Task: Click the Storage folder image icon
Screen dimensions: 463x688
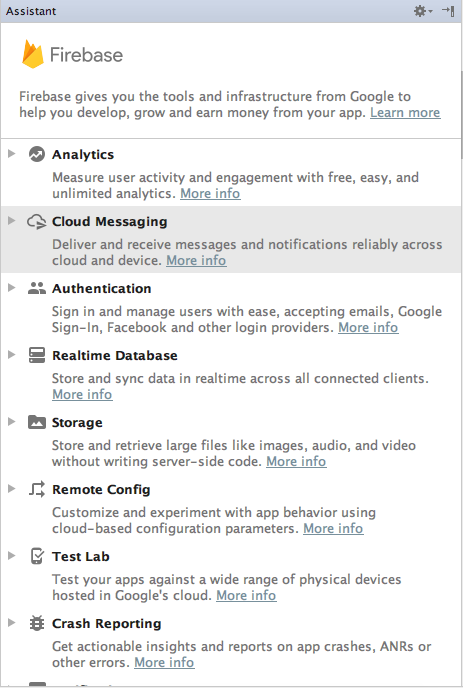Action: coord(37,422)
